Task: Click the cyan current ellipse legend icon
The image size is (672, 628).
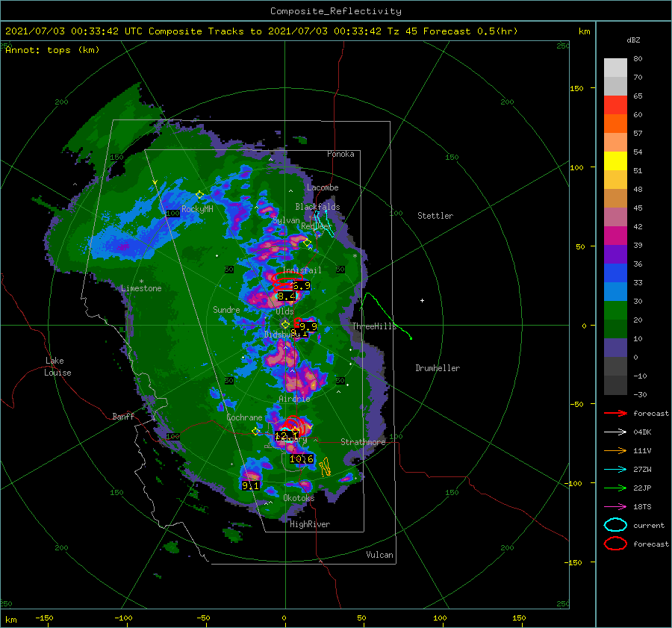Action: click(615, 525)
